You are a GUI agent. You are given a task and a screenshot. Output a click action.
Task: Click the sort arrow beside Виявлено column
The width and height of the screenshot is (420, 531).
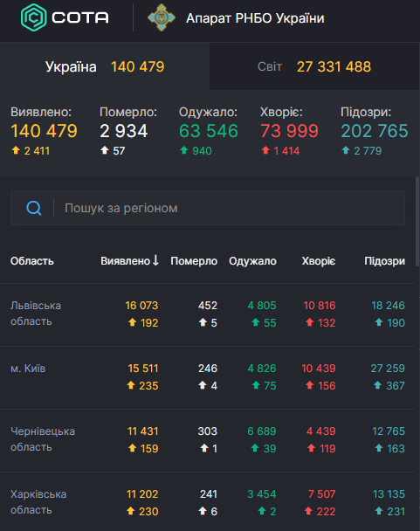coord(155,260)
